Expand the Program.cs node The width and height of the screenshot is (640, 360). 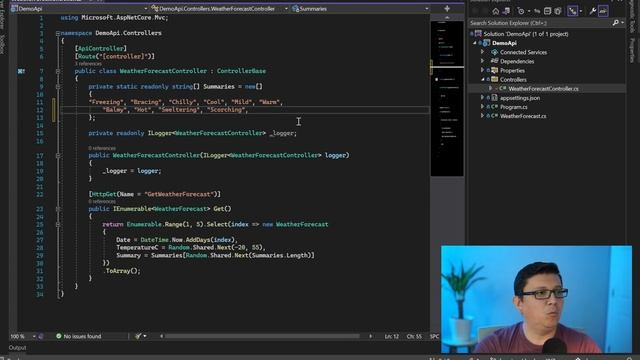click(482, 107)
